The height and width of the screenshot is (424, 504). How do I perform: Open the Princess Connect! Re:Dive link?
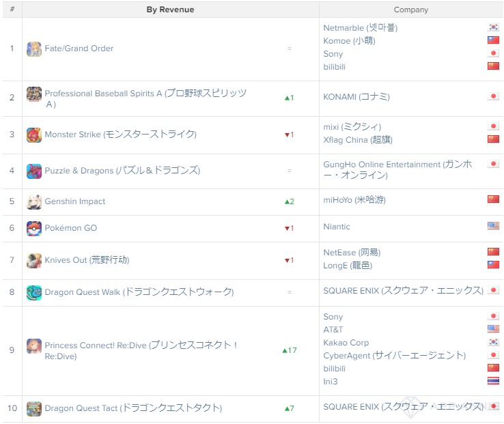(141, 350)
